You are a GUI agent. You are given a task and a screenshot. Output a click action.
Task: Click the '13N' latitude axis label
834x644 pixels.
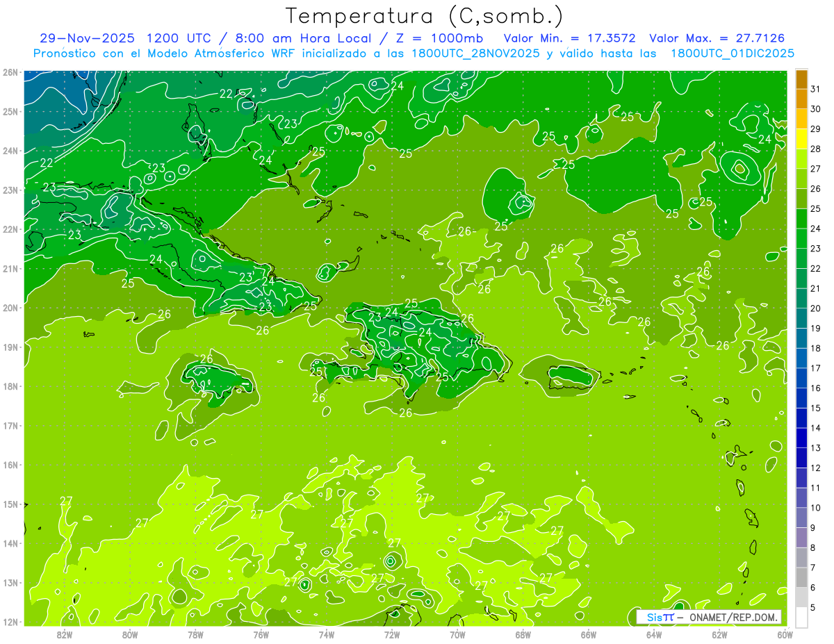(10, 582)
